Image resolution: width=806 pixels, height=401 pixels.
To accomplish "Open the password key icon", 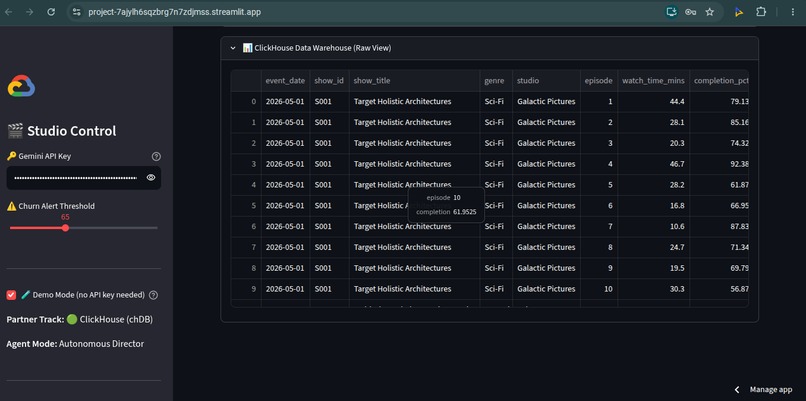I will (690, 12).
